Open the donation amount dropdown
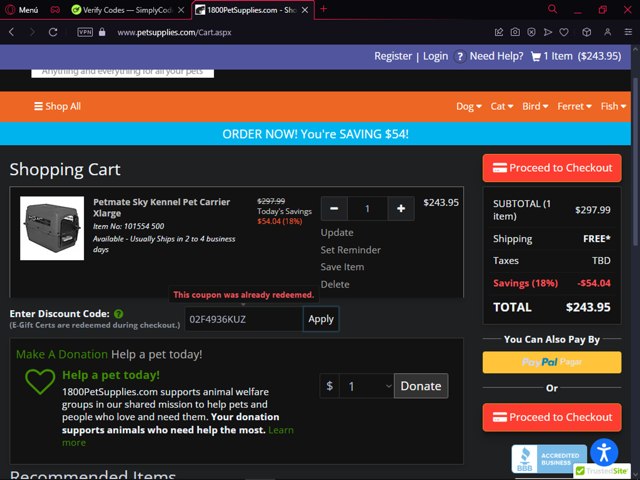Viewport: 640px width, 480px height. tap(366, 386)
